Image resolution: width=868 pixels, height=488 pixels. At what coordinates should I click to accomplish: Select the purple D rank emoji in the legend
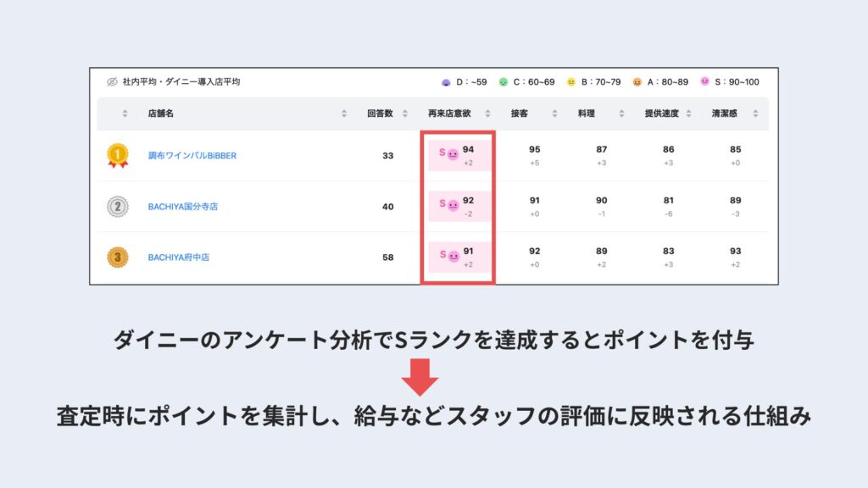point(445,81)
